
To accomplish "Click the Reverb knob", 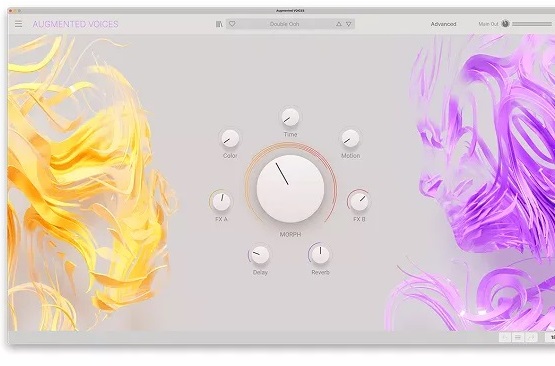I will pyautogui.click(x=320, y=255).
